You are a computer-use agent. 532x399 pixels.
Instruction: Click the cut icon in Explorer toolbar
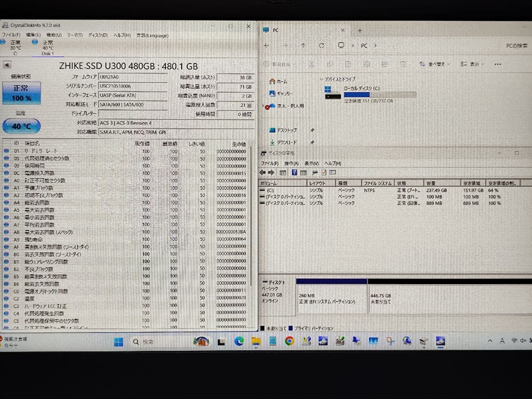[312, 65]
